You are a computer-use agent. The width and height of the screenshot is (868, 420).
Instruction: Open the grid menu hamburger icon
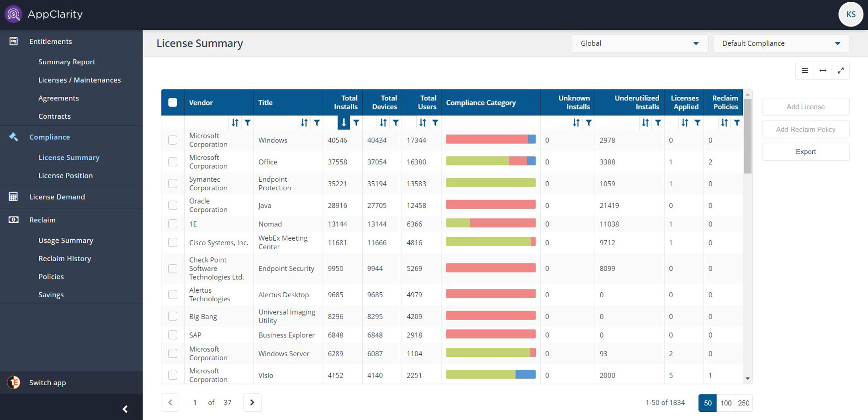[804, 71]
